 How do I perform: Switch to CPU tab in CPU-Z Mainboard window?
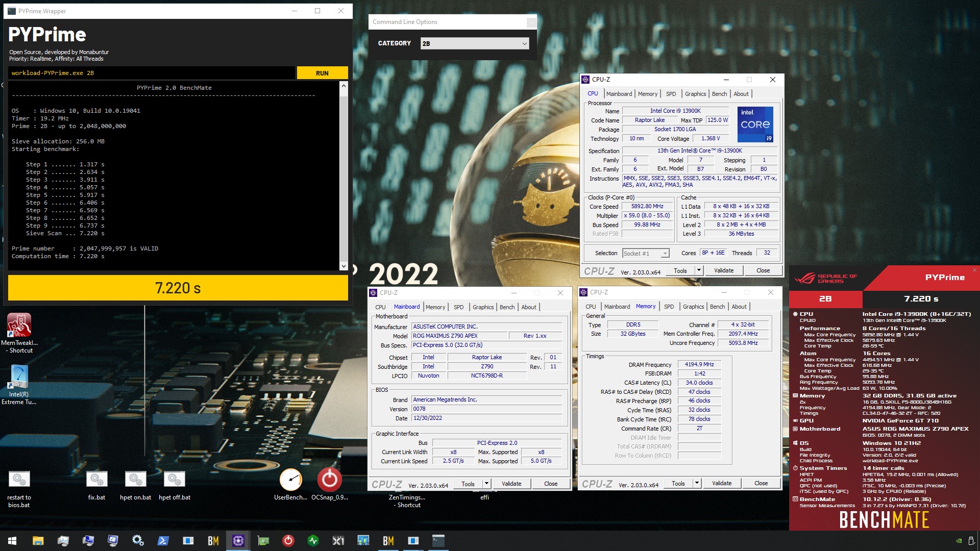click(380, 307)
